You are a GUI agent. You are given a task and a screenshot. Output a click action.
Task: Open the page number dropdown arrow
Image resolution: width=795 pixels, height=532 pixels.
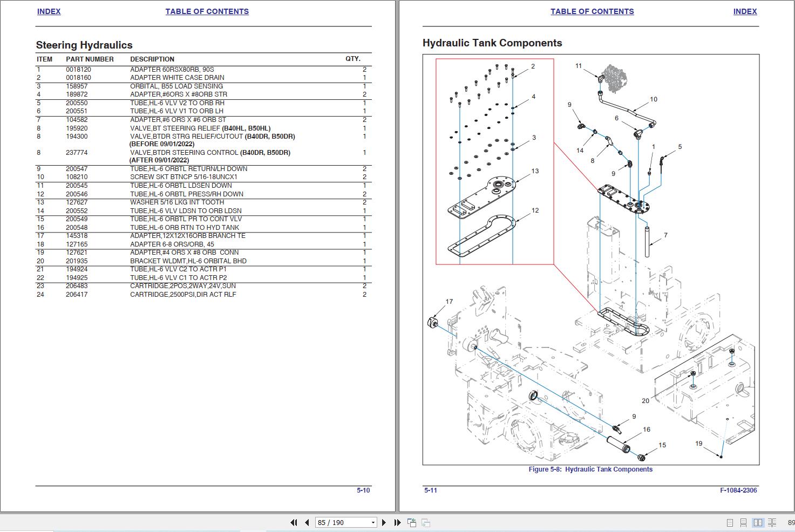click(x=372, y=523)
